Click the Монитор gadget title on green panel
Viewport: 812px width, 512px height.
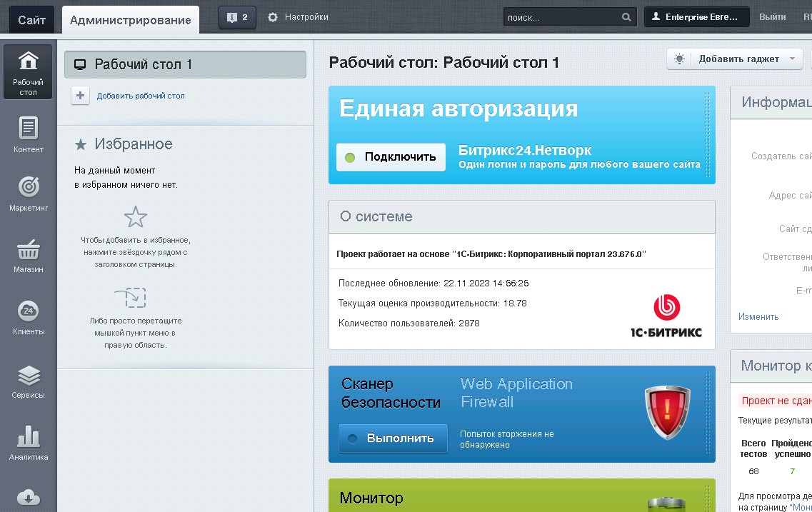point(371,498)
